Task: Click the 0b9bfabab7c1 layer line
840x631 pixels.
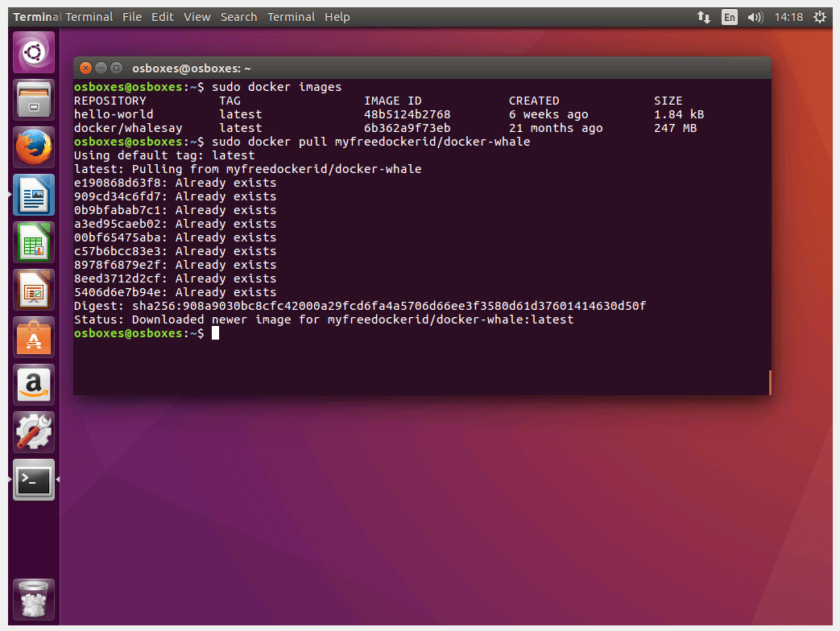Action: (176, 210)
